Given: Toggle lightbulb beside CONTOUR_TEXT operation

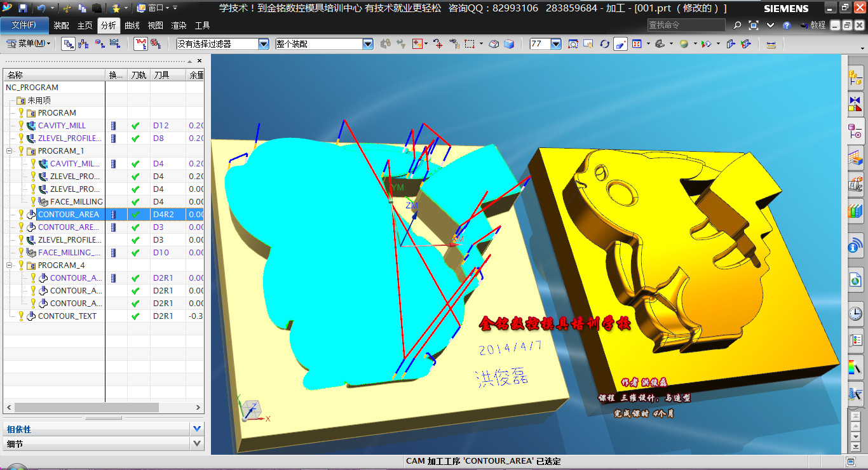Looking at the screenshot, I should point(21,316).
